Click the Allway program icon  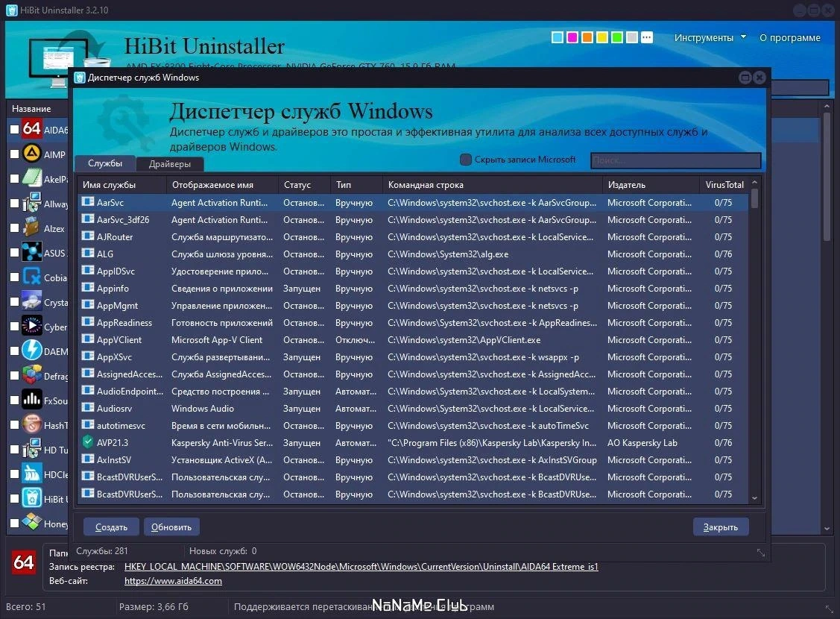point(31,203)
